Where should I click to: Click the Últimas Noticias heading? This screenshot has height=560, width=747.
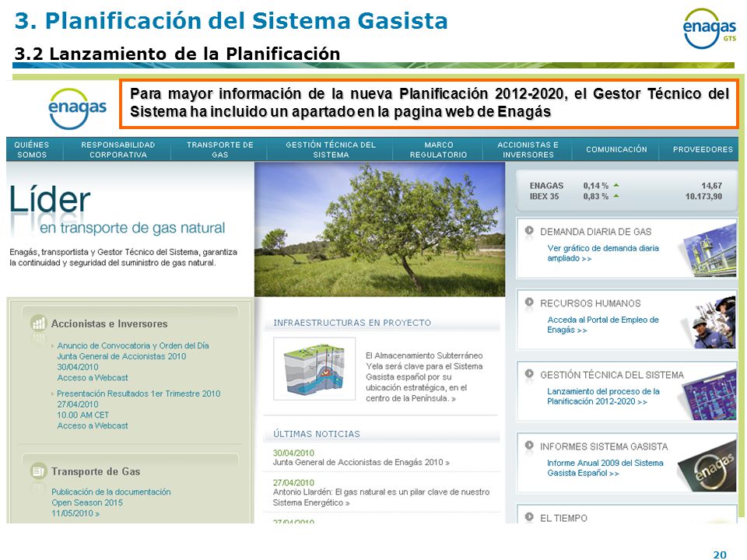pos(317,434)
